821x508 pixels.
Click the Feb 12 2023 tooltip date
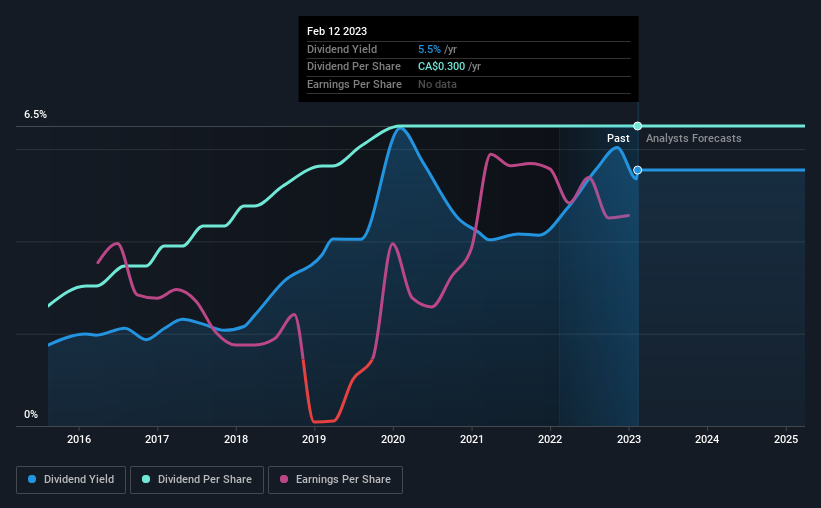click(337, 31)
